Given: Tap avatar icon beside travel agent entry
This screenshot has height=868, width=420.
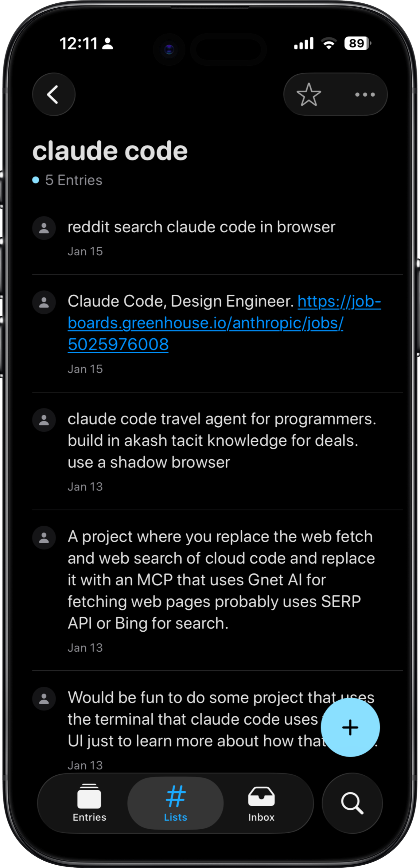Looking at the screenshot, I should [x=44, y=420].
